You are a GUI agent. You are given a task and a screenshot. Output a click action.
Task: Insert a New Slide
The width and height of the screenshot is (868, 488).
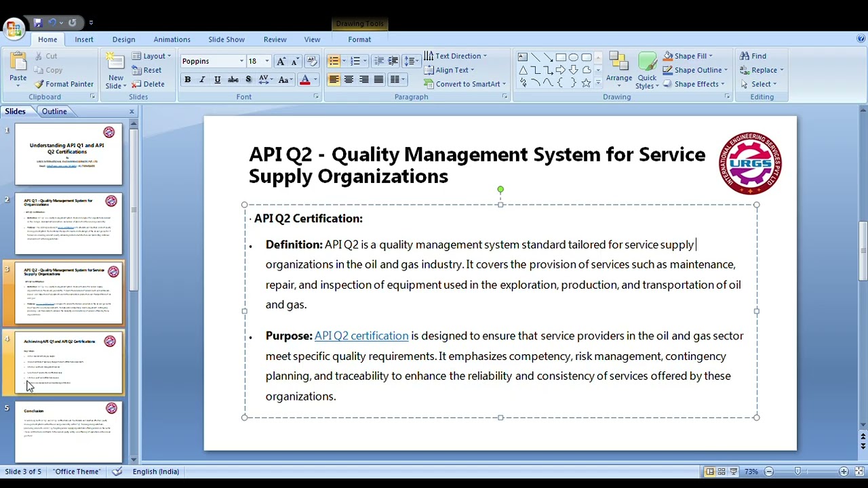pyautogui.click(x=115, y=70)
